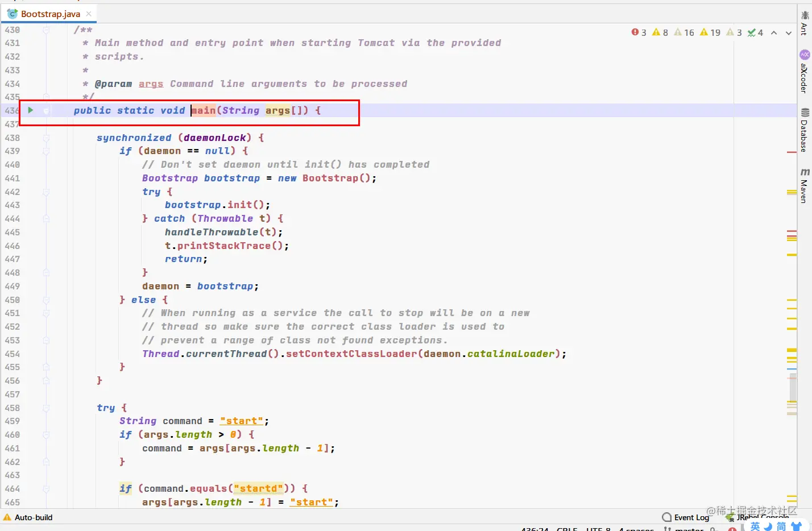Click catalinaLoader field at line 454
The height and width of the screenshot is (531, 812).
click(511, 354)
